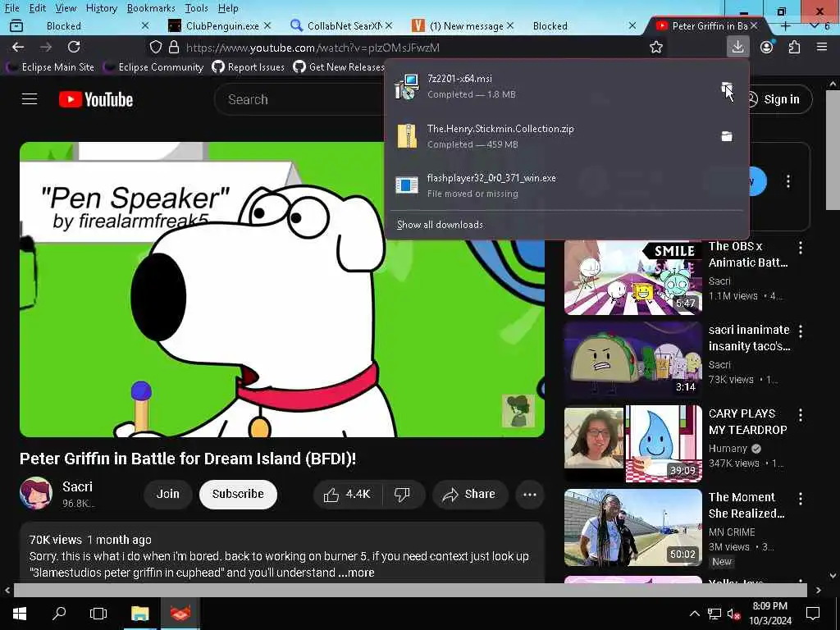
Task: Reload the current page
Action: coord(74,47)
